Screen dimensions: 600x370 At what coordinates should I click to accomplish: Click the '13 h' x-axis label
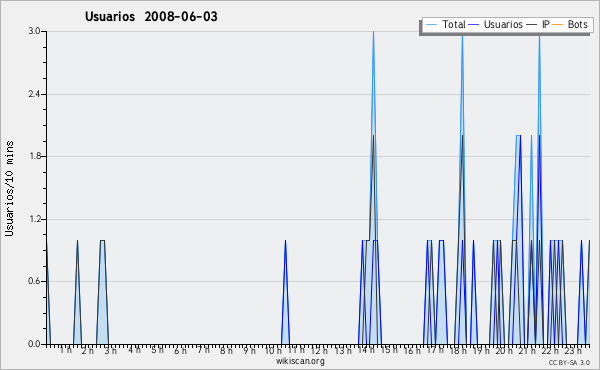(343, 350)
